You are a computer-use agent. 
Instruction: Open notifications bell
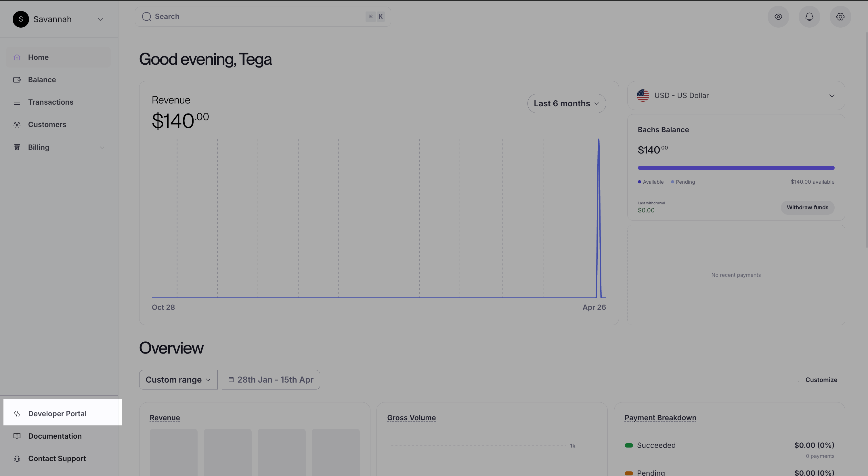click(x=809, y=16)
